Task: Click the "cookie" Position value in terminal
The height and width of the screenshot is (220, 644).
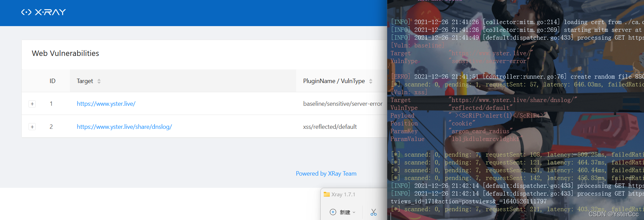Action: [x=462, y=123]
